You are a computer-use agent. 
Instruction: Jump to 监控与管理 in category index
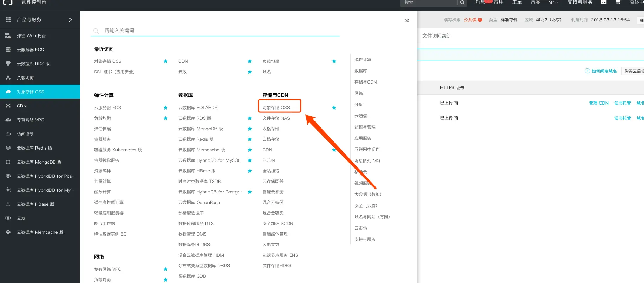(x=365, y=127)
